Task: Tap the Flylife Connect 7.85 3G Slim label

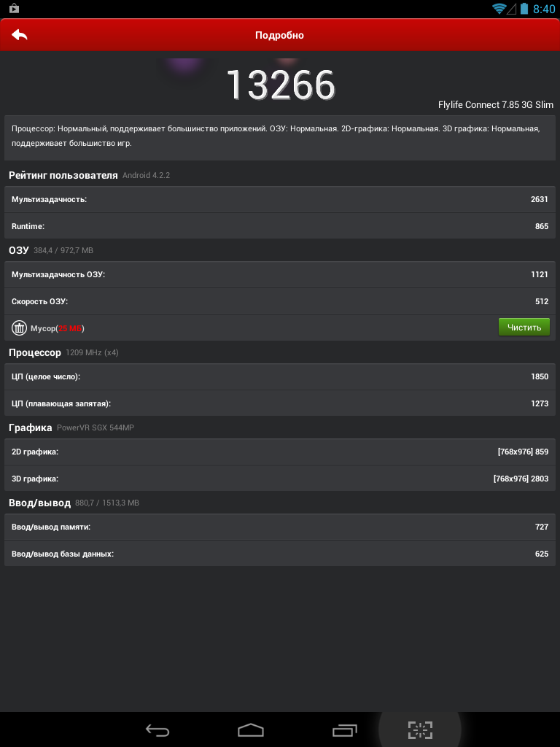Action: pos(496,105)
